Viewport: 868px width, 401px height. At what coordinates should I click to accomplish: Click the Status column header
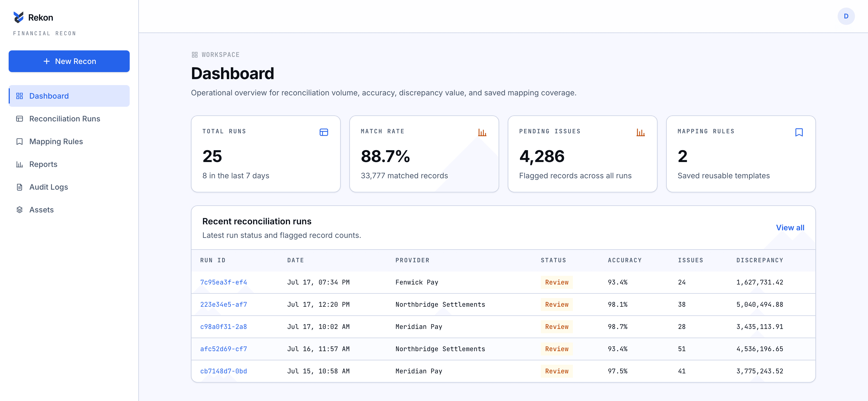pos(553,260)
